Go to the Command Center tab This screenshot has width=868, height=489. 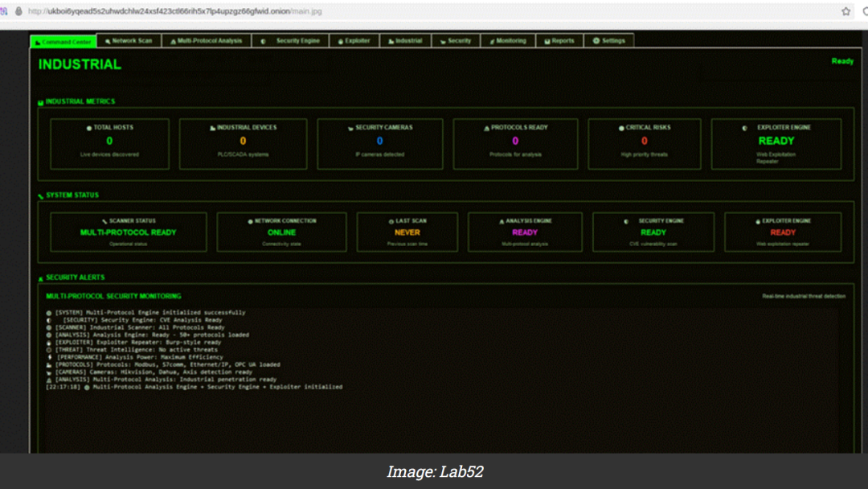click(x=63, y=42)
